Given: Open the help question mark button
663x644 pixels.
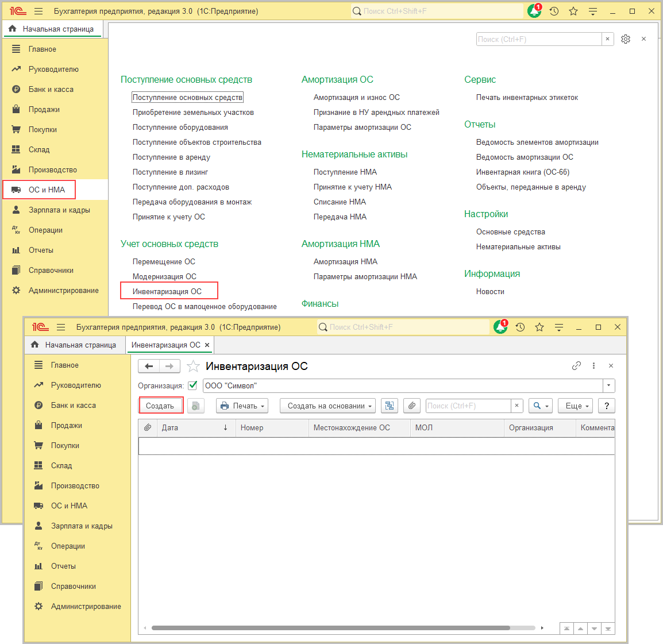Looking at the screenshot, I should (606, 406).
